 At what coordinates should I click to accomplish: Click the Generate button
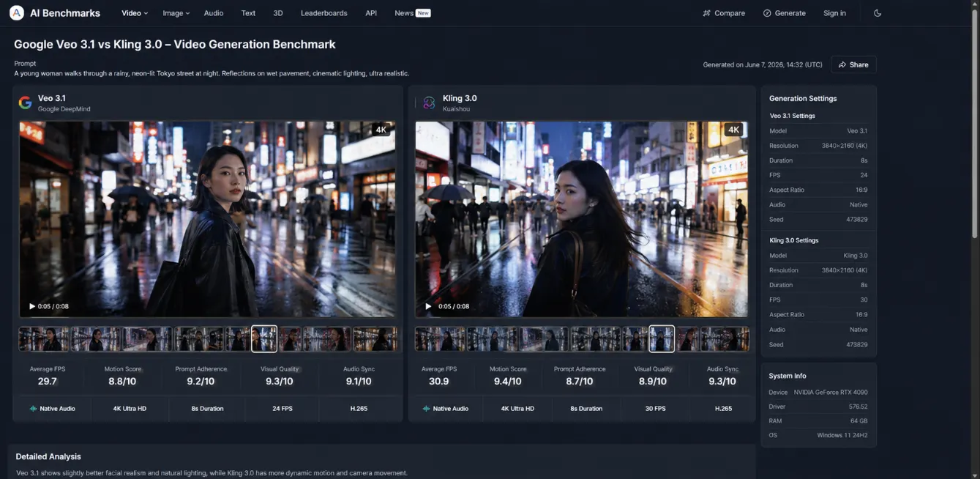coord(784,13)
